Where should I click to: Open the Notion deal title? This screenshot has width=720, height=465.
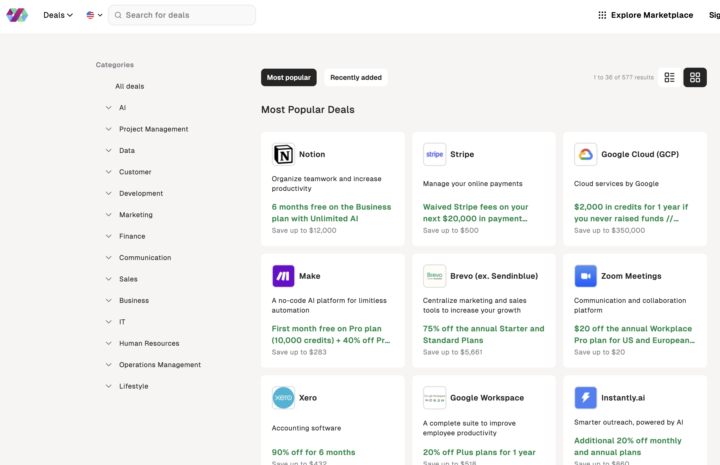[312, 154]
